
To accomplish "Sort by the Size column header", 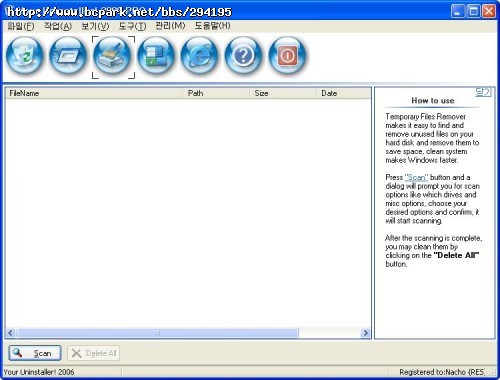I will coord(283,93).
